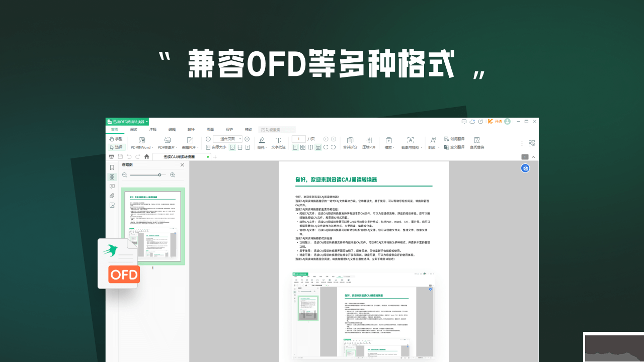Switch to the 页面 ribbon tab
644x362 pixels.
pyautogui.click(x=210, y=130)
